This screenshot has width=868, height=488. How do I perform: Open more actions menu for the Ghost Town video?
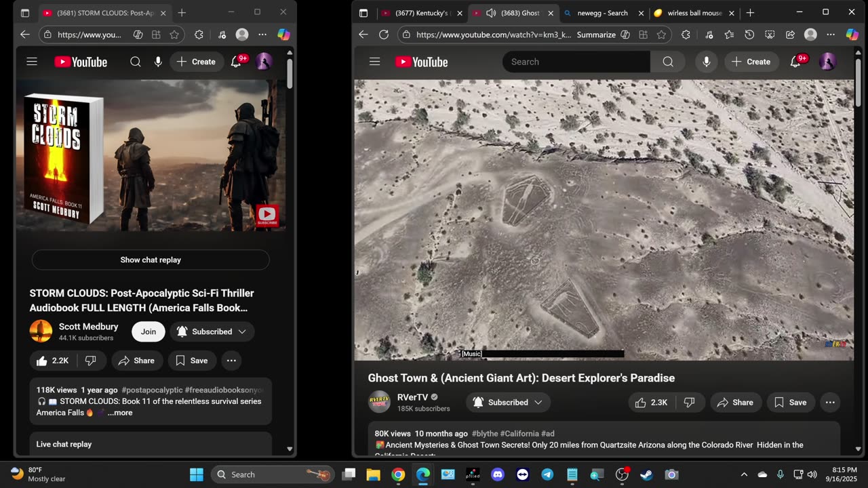click(830, 403)
